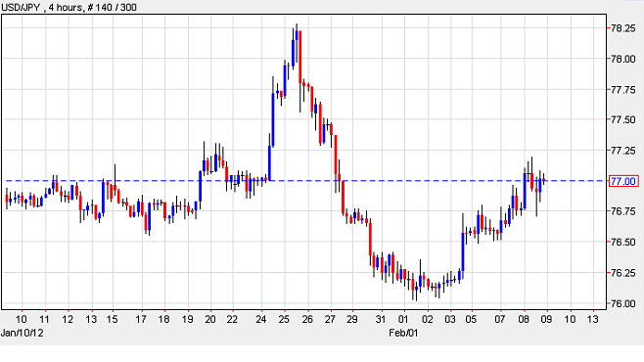644x362 pixels.
Task: Click the Feb/01 date label
Action: pos(403,333)
